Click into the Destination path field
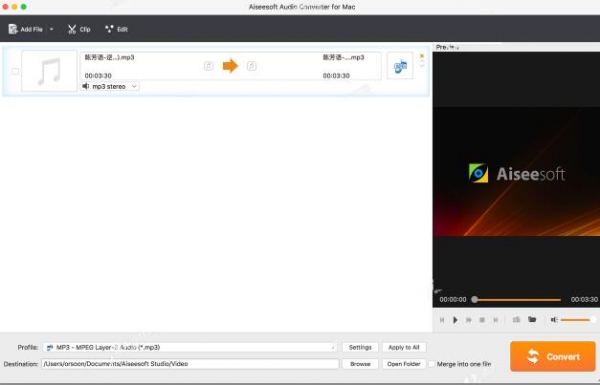 pyautogui.click(x=190, y=364)
